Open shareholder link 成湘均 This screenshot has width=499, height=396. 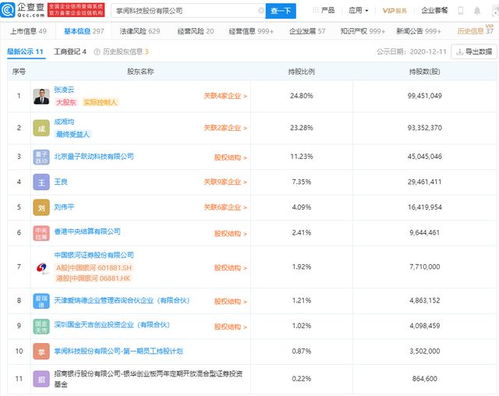(64, 122)
